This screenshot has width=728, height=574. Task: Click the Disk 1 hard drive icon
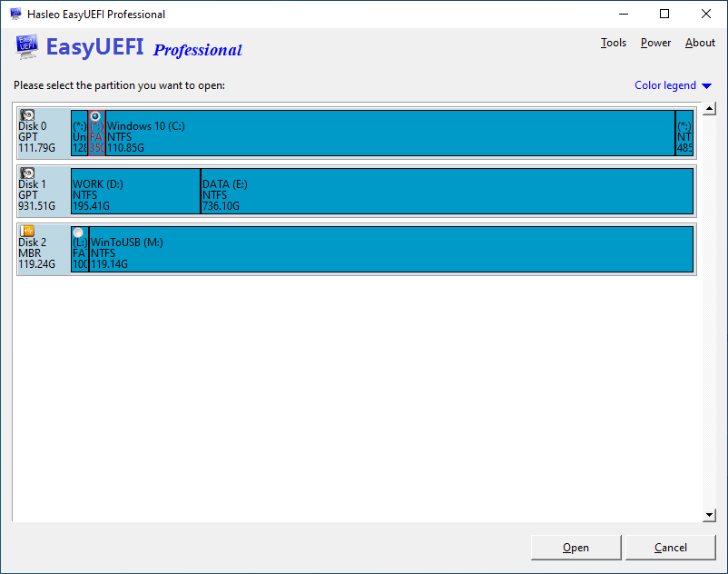(x=27, y=173)
